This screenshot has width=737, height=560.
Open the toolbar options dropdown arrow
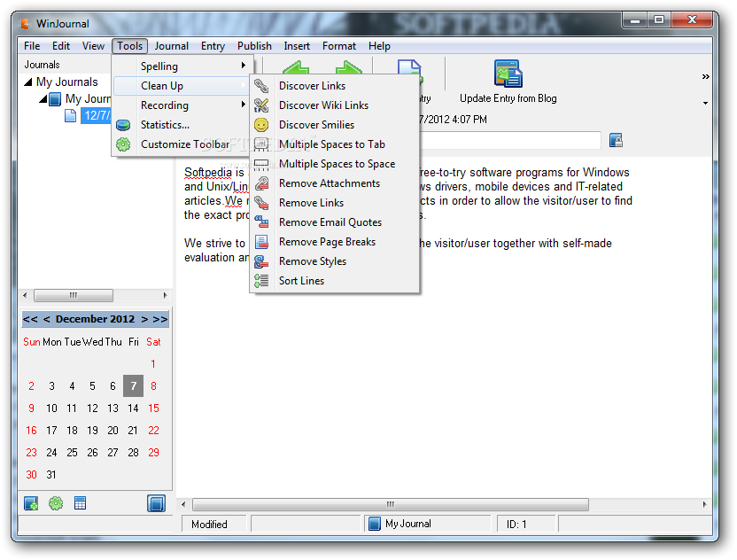pyautogui.click(x=705, y=103)
